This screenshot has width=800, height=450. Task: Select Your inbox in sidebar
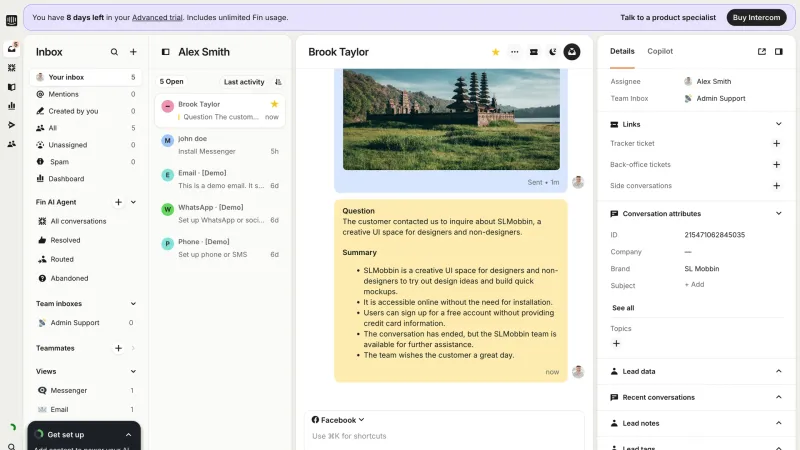[x=86, y=78]
